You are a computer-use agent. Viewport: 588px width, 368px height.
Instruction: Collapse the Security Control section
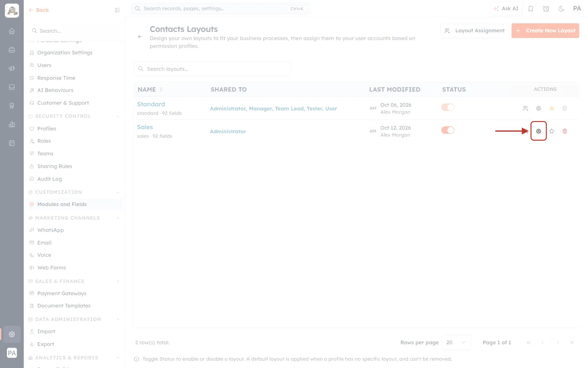coord(118,117)
